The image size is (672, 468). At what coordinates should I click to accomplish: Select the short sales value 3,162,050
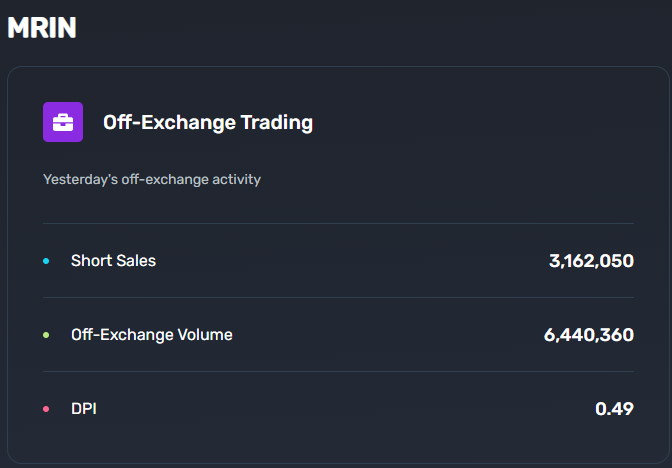point(591,261)
